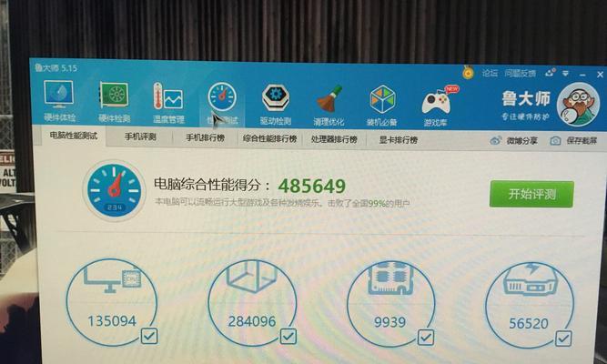This screenshot has width=607, height=364.
Task: Click 保存截屏 save screenshot button
Action: coord(573,140)
